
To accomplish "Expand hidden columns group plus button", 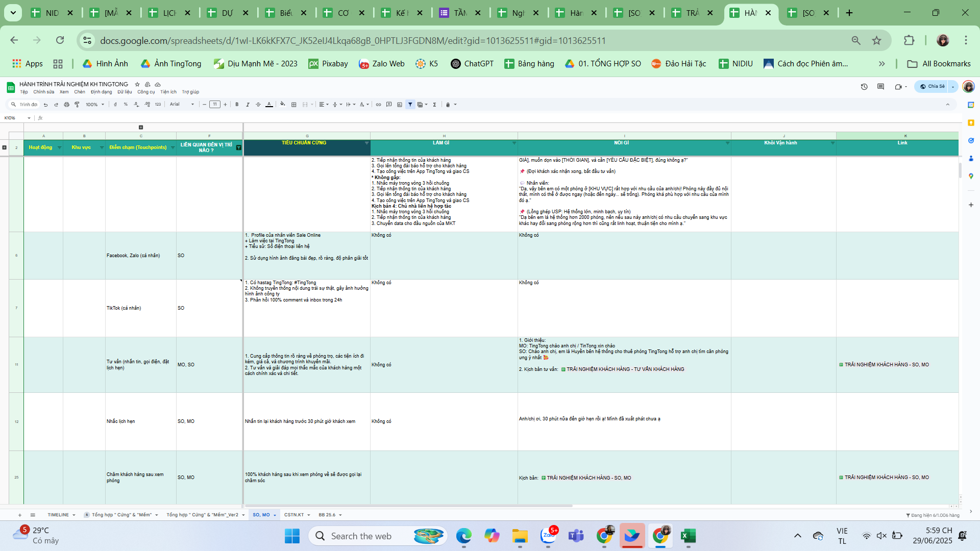I will (x=141, y=128).
